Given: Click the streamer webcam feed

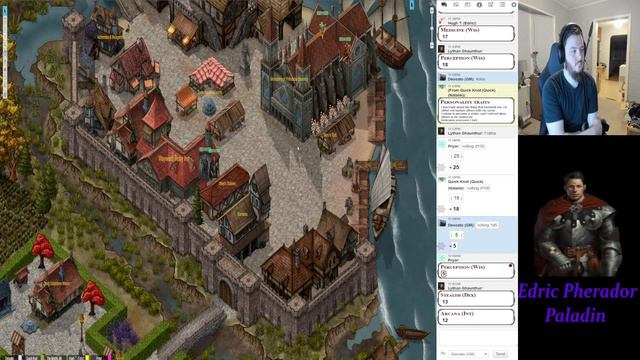Looking at the screenshot, I should pos(579,67).
